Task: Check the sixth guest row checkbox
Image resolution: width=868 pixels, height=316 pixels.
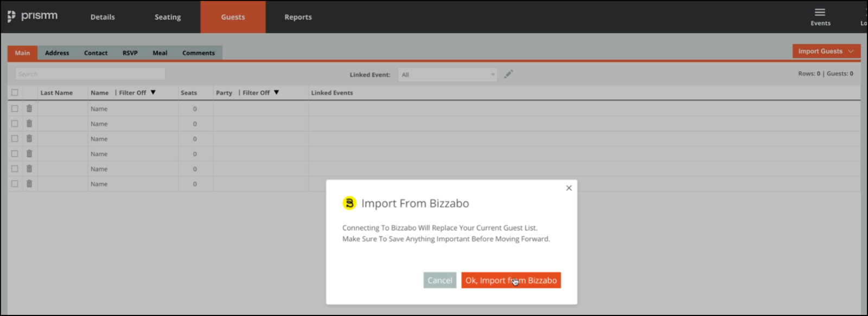Action: (15, 184)
